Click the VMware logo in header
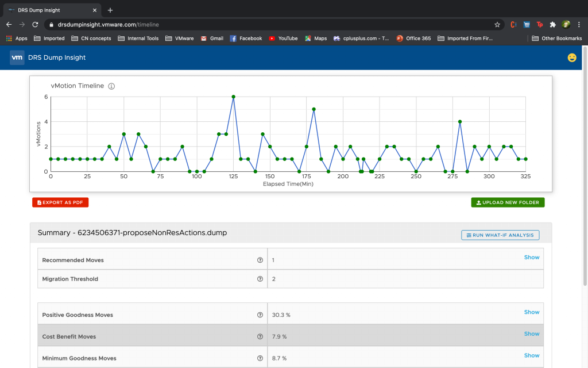 click(17, 57)
